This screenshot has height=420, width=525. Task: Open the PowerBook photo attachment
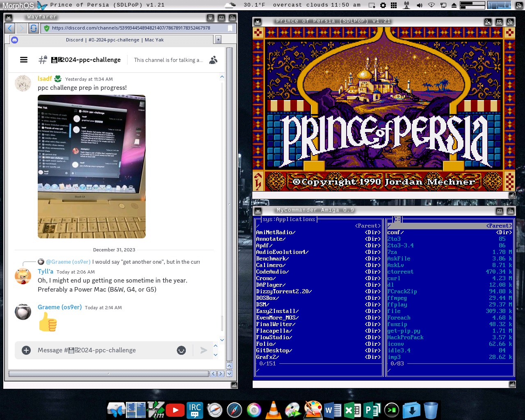click(91, 167)
